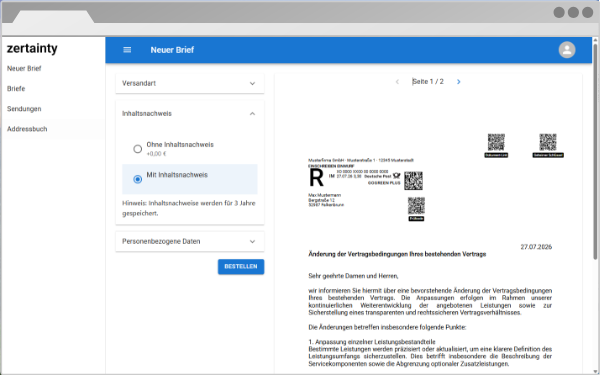Open Neuer Brief in sidebar
The height and width of the screenshot is (375, 600).
point(24,68)
